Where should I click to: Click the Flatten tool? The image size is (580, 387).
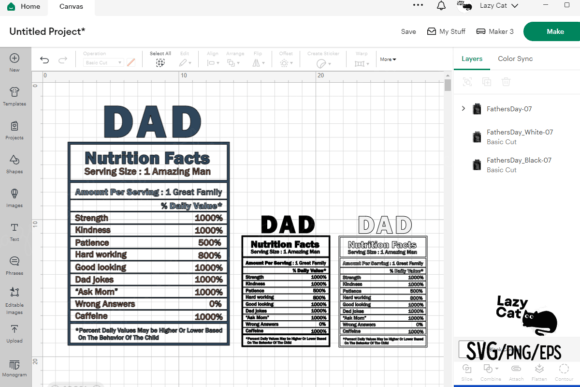(539, 372)
